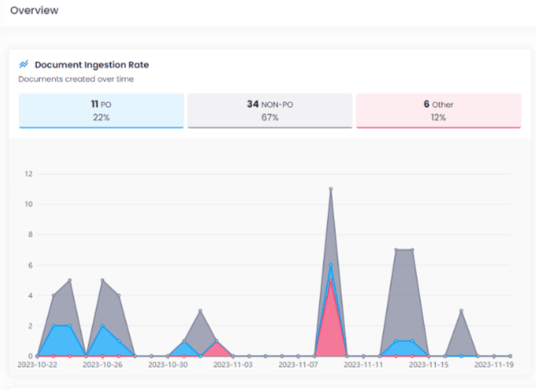Click the Documents created over time subtitle

[x=76, y=79]
